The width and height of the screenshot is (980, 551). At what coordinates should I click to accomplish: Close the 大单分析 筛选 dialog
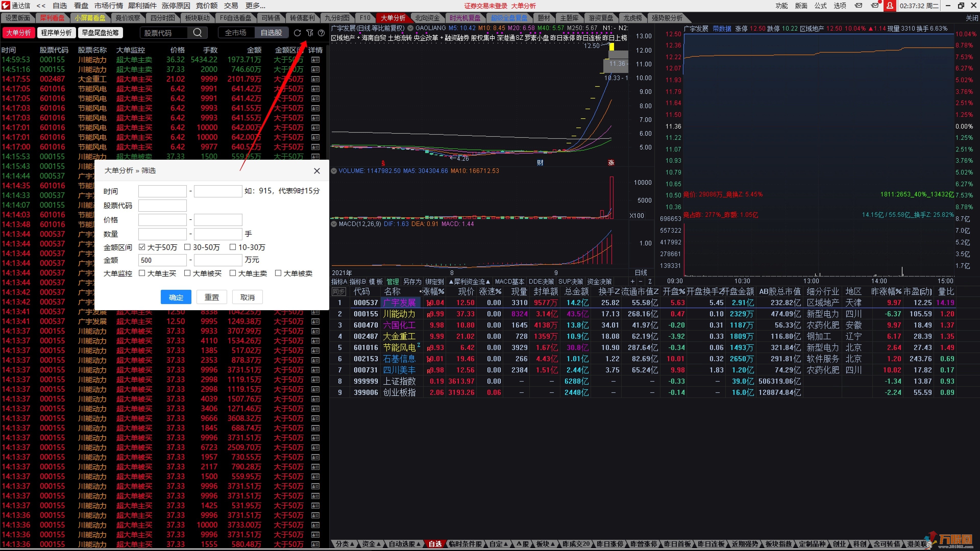click(x=317, y=171)
